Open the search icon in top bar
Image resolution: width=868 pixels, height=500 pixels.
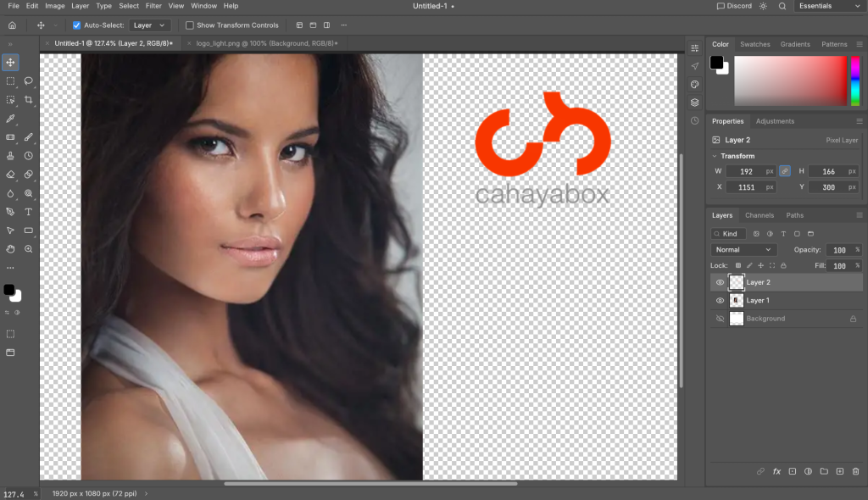(x=782, y=6)
